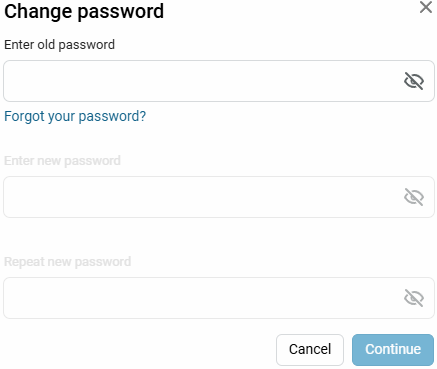Abort password change with Cancel

tap(310, 350)
